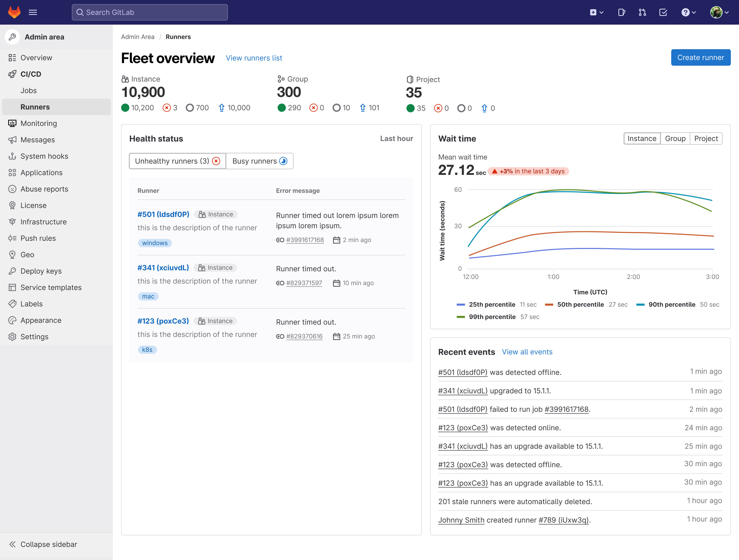
Task: Open the View runners list link
Action: pos(254,58)
